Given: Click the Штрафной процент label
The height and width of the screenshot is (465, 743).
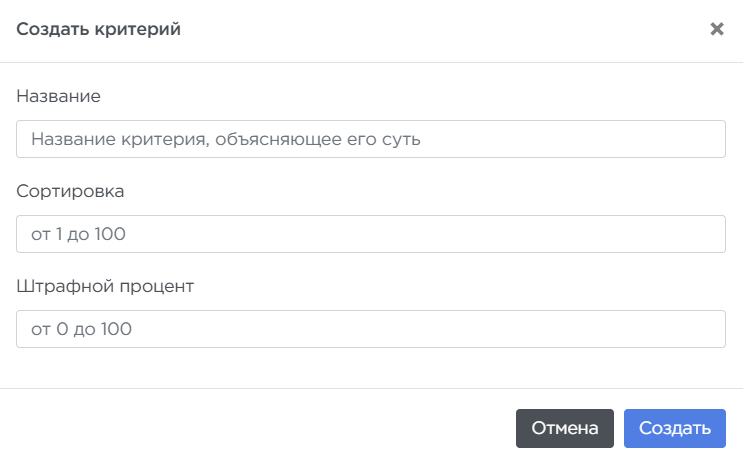Looking at the screenshot, I should pos(105,285).
